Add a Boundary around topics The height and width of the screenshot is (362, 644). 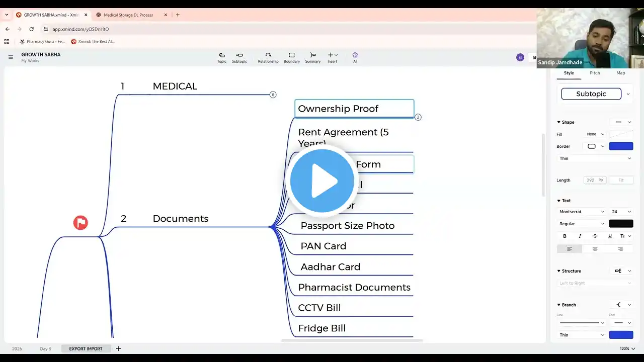point(292,57)
